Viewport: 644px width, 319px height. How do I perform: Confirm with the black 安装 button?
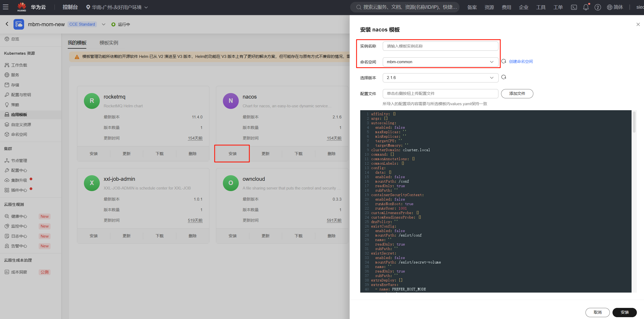(625, 312)
